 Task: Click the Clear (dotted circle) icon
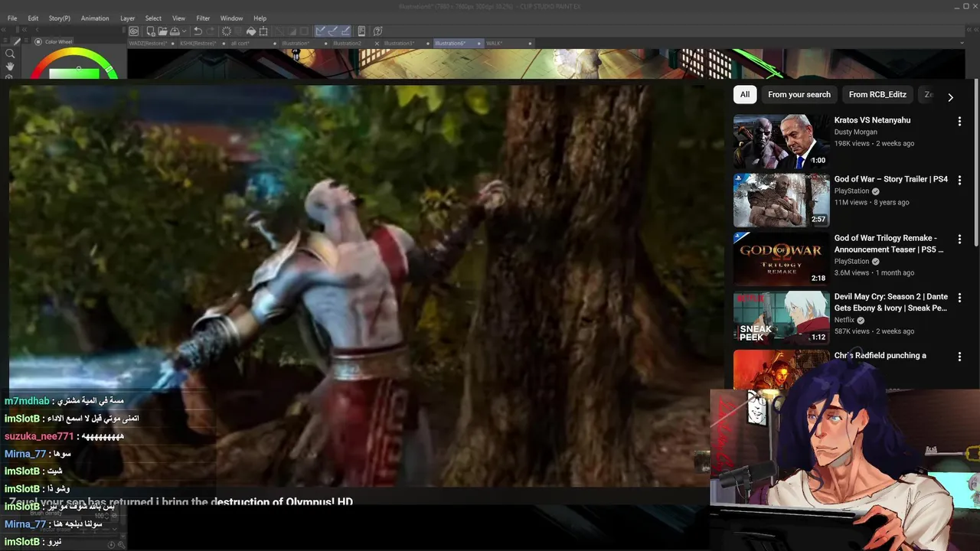click(227, 31)
